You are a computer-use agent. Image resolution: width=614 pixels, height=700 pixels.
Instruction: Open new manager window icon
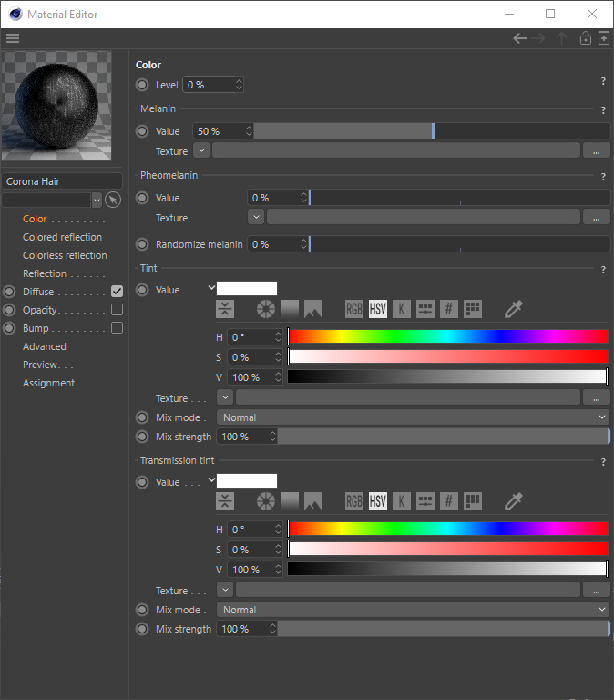pyautogui.click(x=604, y=38)
